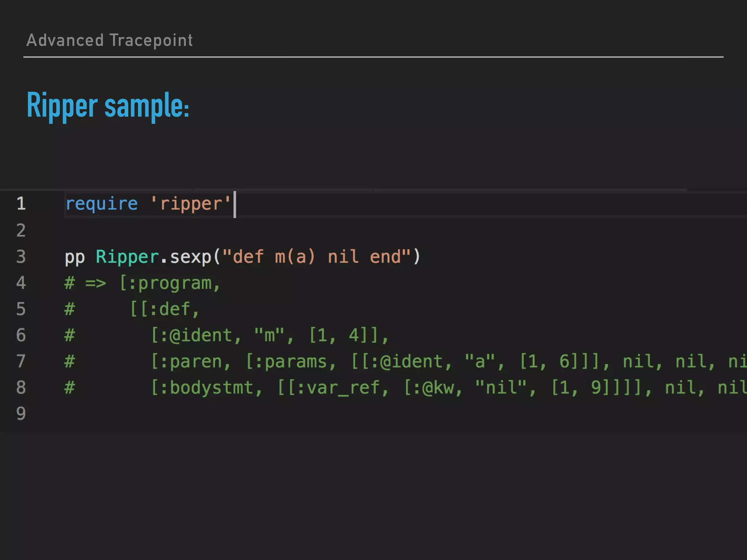This screenshot has width=747, height=560.
Task: Click the :@ident "m" comment line
Action: pyautogui.click(x=270, y=335)
